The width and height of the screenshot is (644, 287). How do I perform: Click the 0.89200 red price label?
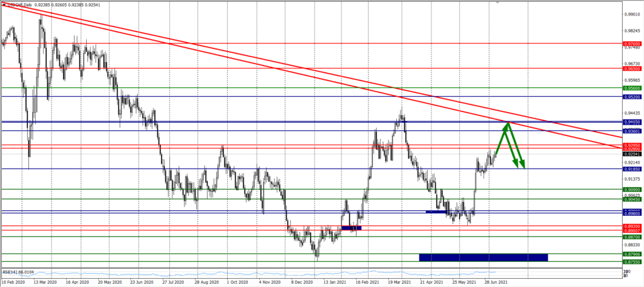coord(631,227)
